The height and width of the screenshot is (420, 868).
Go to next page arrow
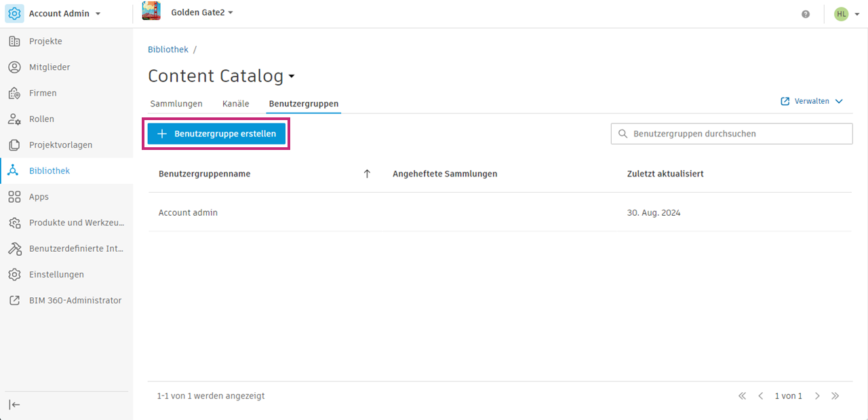(x=817, y=396)
